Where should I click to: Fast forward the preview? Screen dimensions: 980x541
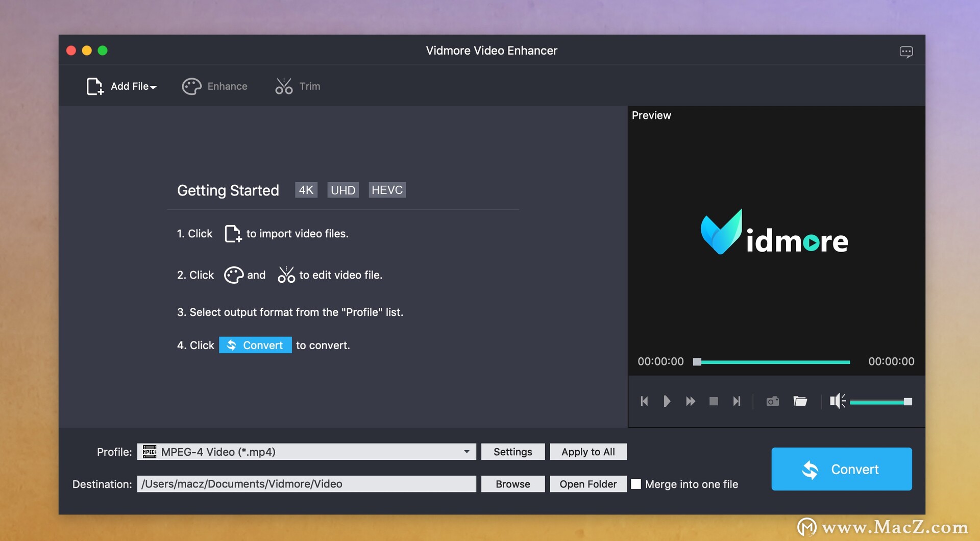[691, 401]
